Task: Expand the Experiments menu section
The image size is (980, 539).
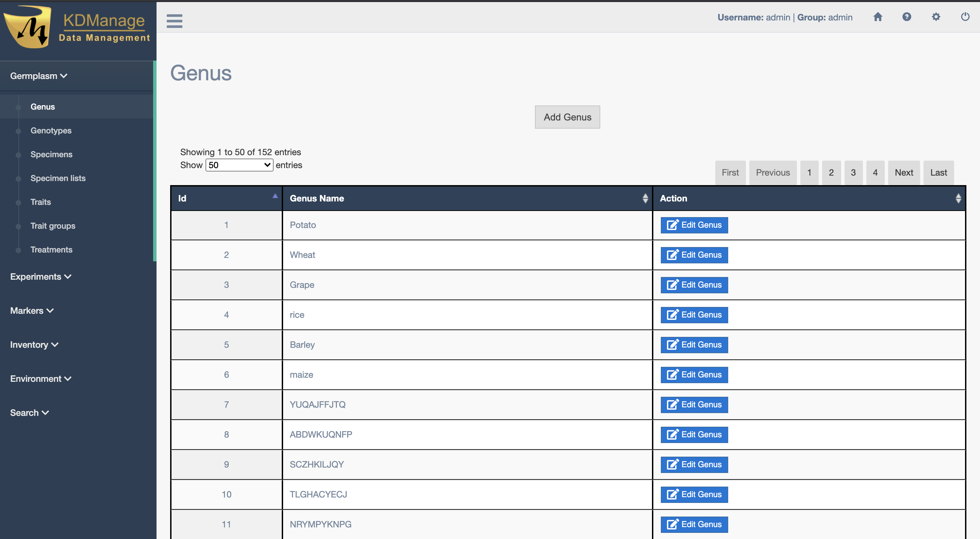Action: point(40,277)
